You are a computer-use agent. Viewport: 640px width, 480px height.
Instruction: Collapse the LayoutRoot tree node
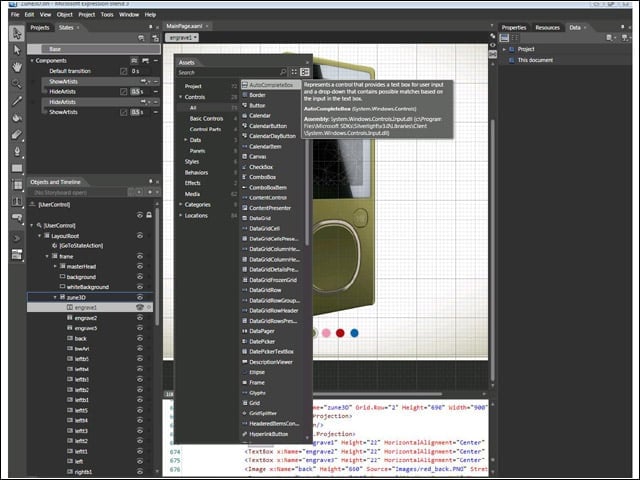click(40, 236)
